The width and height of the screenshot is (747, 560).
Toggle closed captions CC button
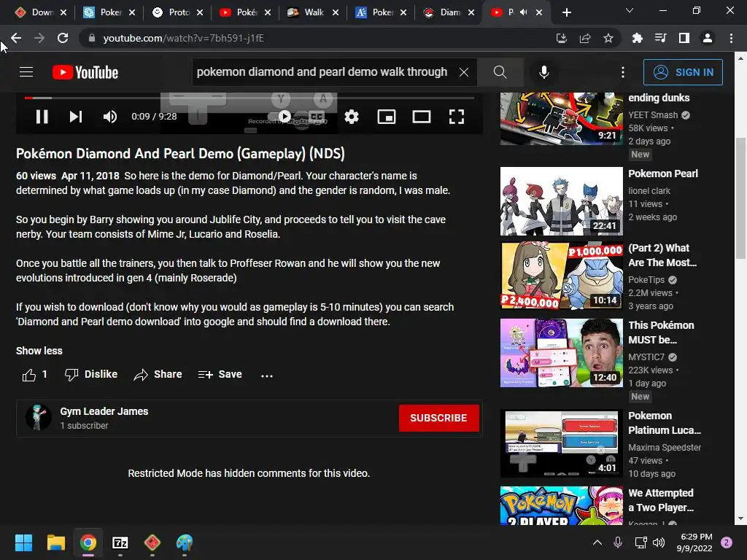(x=317, y=117)
